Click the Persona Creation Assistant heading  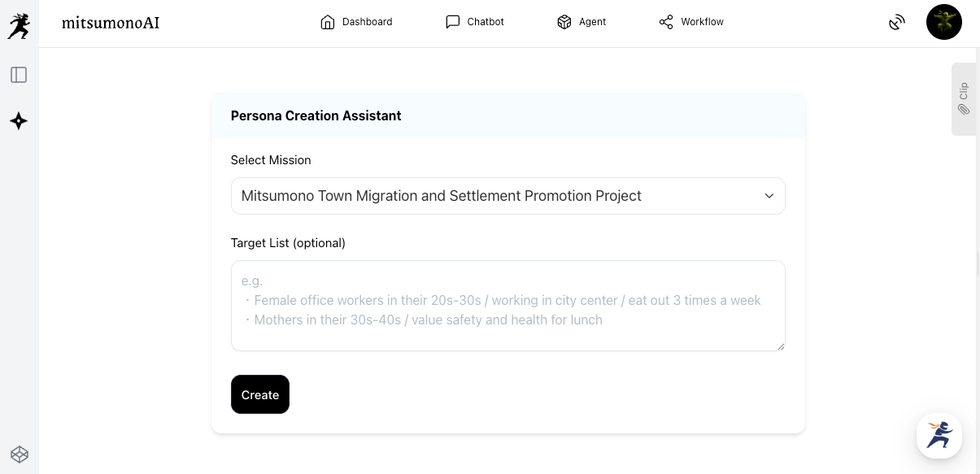316,115
